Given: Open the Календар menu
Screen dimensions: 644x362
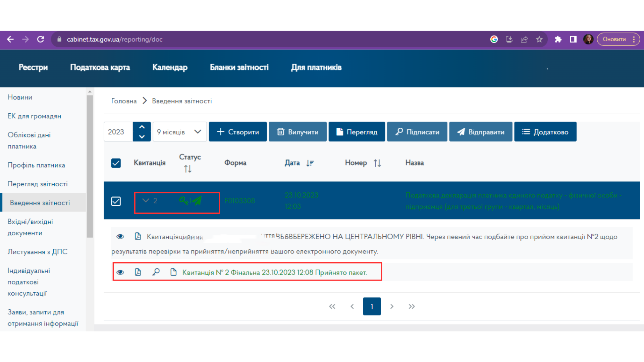Looking at the screenshot, I should (170, 67).
